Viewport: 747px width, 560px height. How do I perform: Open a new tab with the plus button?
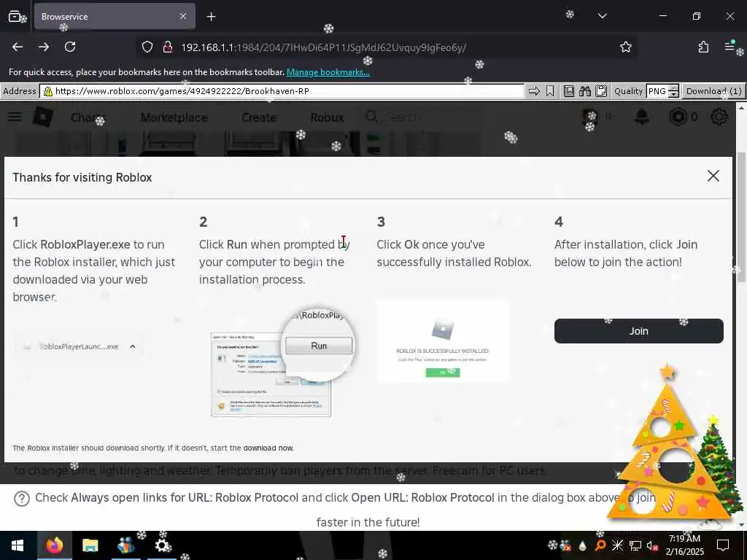(211, 17)
